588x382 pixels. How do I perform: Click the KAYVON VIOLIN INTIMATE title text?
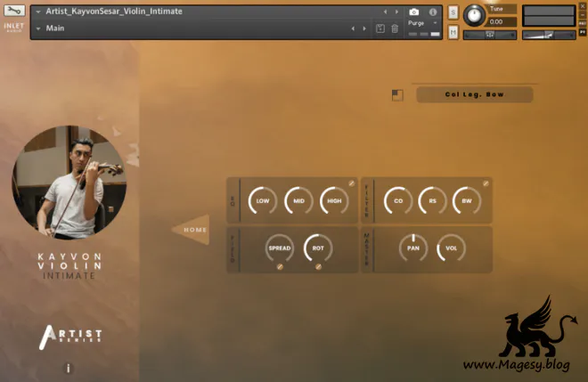(69, 266)
